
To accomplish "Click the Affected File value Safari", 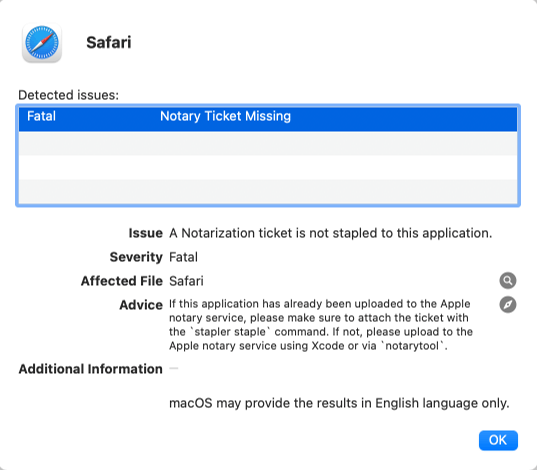I will click(186, 281).
